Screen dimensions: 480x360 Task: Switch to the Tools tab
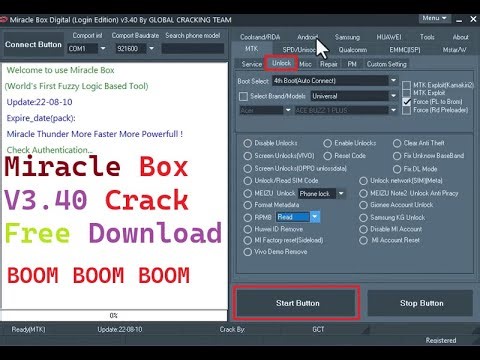click(427, 37)
